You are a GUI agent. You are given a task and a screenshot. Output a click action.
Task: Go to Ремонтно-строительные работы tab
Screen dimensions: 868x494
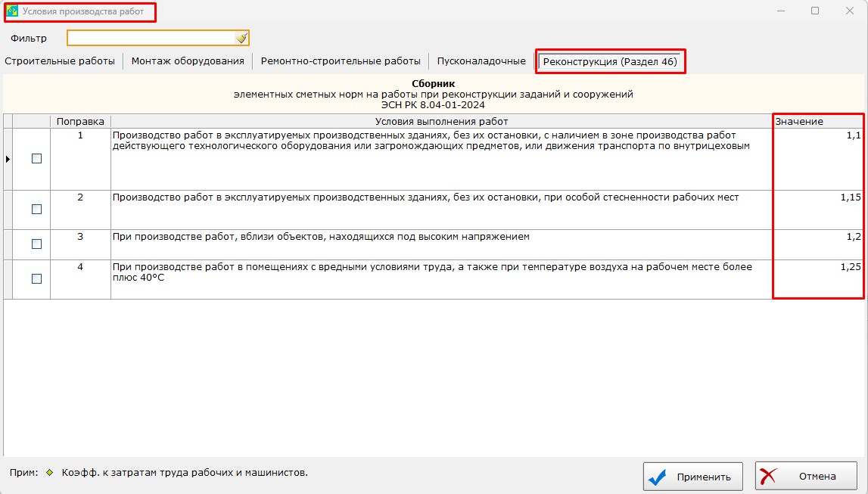pyautogui.click(x=341, y=61)
